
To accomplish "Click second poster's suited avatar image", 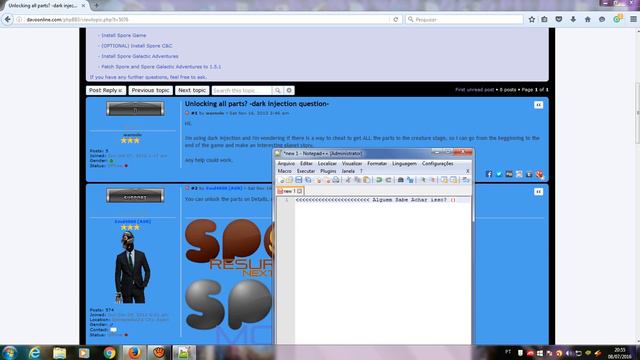I will 133,268.
